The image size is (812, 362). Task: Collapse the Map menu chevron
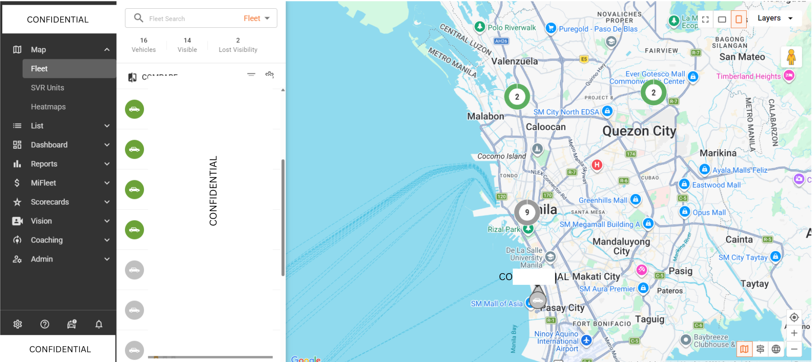click(107, 50)
